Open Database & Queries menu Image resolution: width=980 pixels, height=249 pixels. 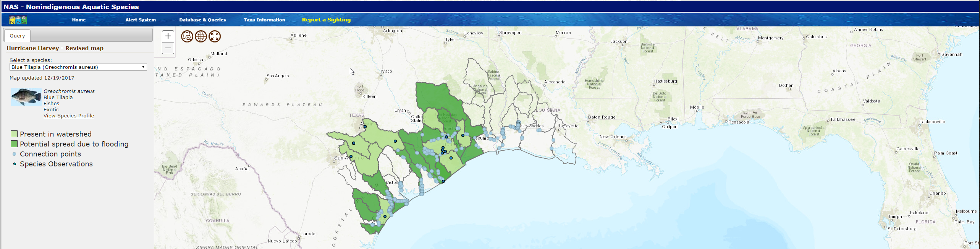[x=202, y=20]
